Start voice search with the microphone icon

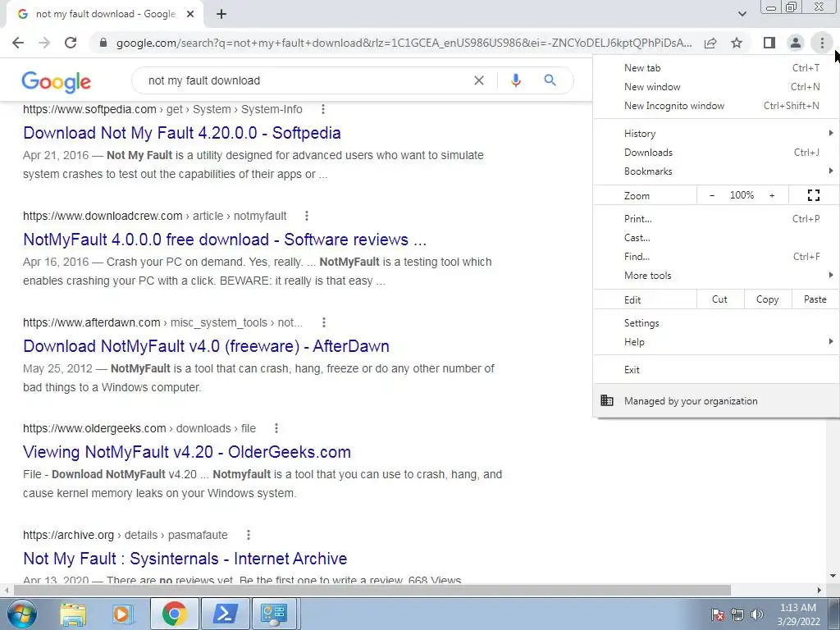point(515,80)
